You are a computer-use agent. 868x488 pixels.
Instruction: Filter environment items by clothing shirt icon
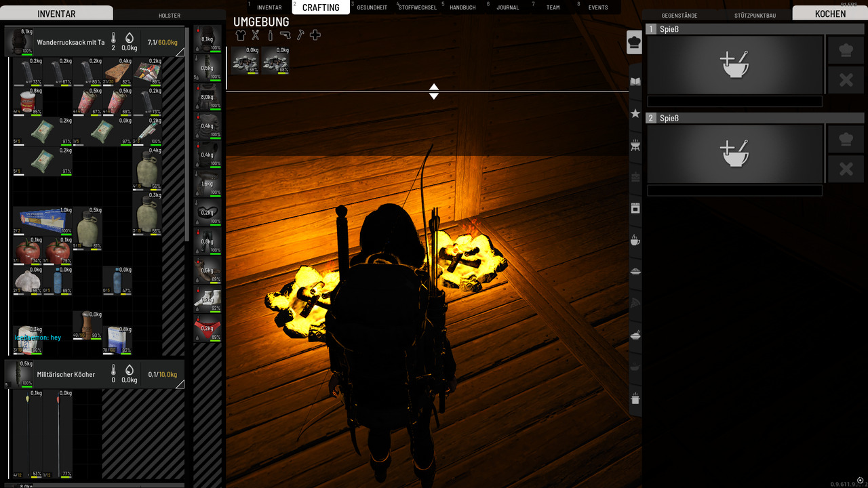(x=241, y=35)
